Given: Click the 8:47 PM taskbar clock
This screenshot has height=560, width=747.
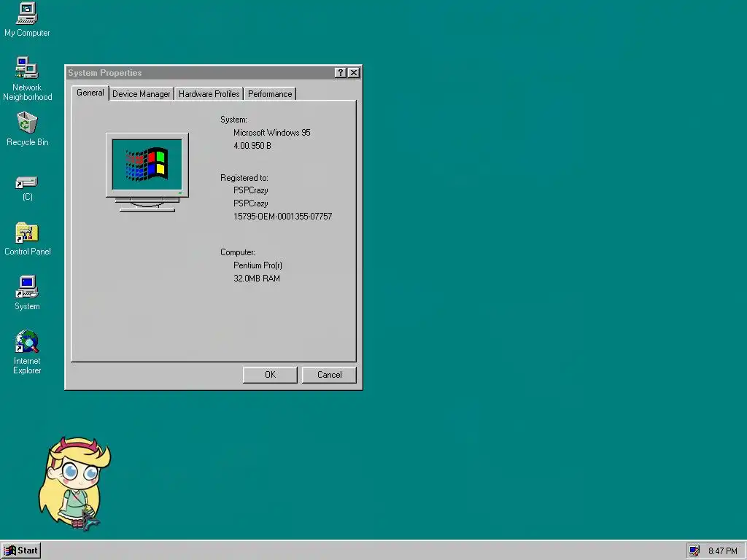Looking at the screenshot, I should (x=723, y=551).
